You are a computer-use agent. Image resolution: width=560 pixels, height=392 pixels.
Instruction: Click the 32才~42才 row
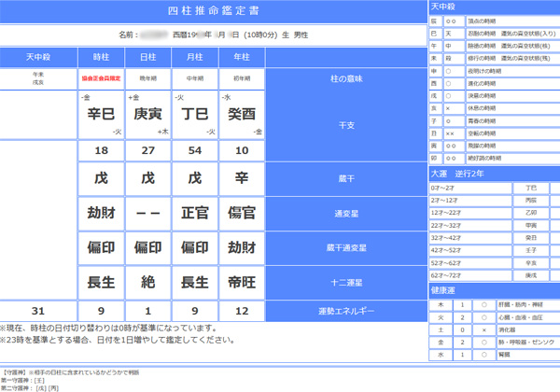495,238
